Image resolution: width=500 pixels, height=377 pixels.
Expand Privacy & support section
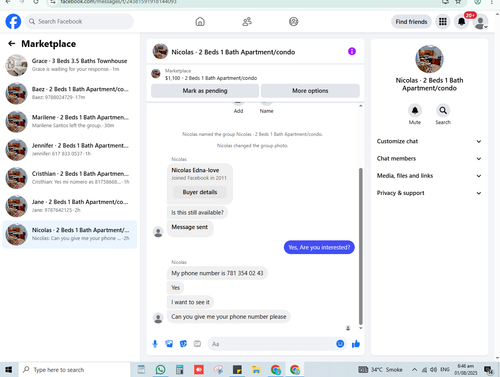tap(429, 193)
